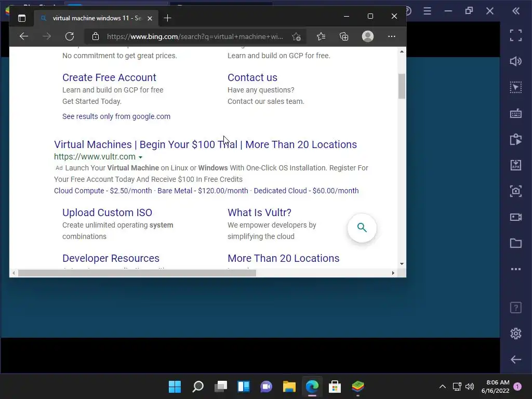Open Edge tab actions menu
Screen dimensions: 532x399
pyautogui.click(x=22, y=18)
